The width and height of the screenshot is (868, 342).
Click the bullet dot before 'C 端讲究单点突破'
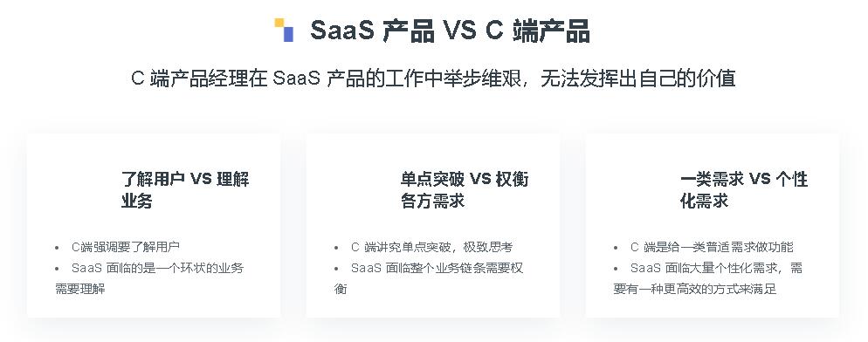pyautogui.click(x=336, y=248)
